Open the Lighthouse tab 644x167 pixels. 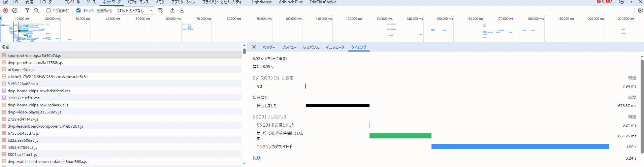(x=262, y=2)
